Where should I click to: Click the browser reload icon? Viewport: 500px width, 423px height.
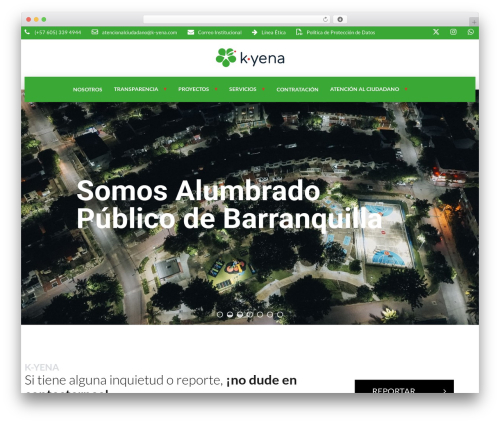coord(325,20)
